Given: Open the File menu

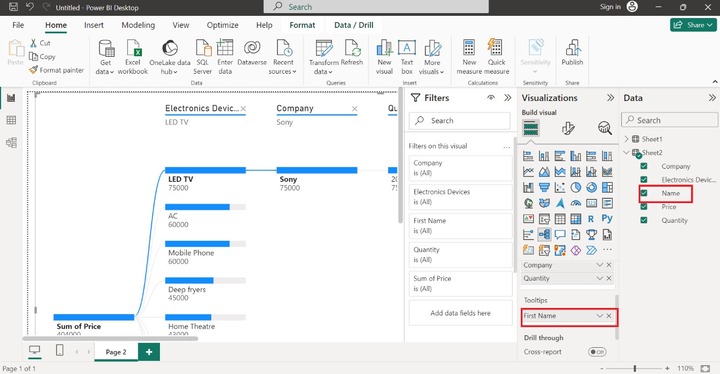Looking at the screenshot, I should [18, 25].
